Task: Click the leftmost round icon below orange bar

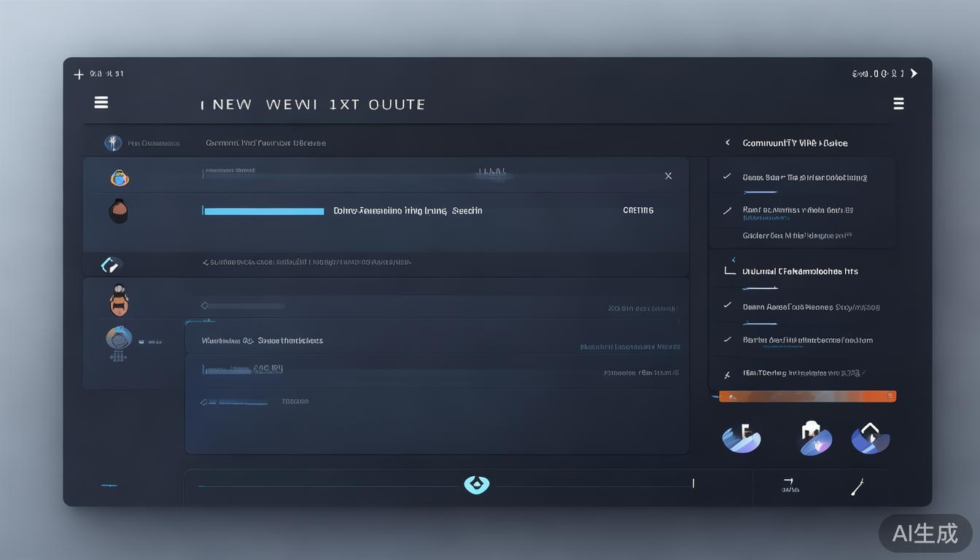Action: pos(741,438)
